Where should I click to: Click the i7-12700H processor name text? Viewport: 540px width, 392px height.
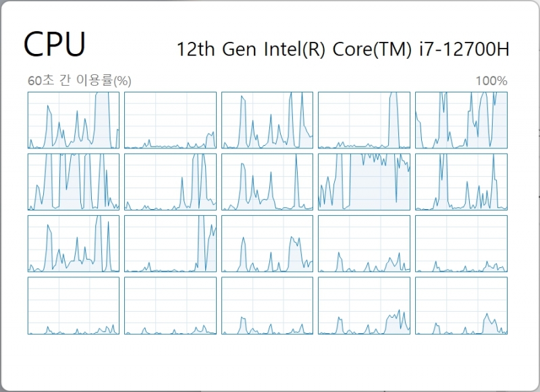point(343,49)
